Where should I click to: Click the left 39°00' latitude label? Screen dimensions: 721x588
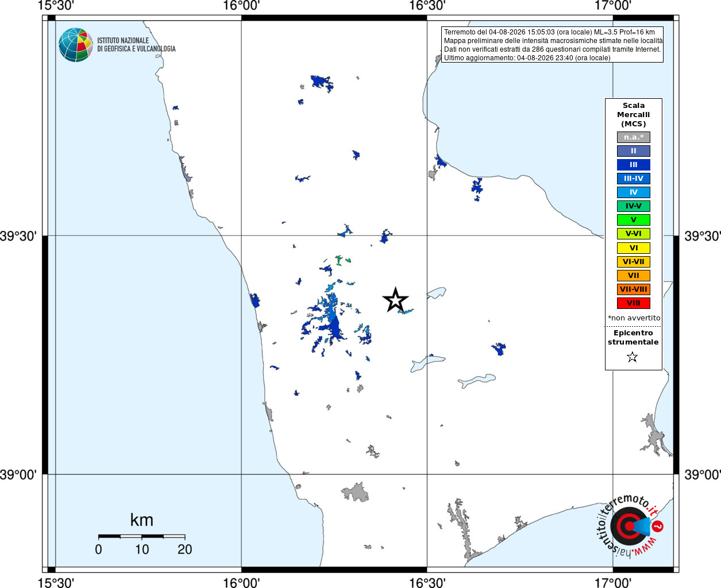[x=18, y=475]
